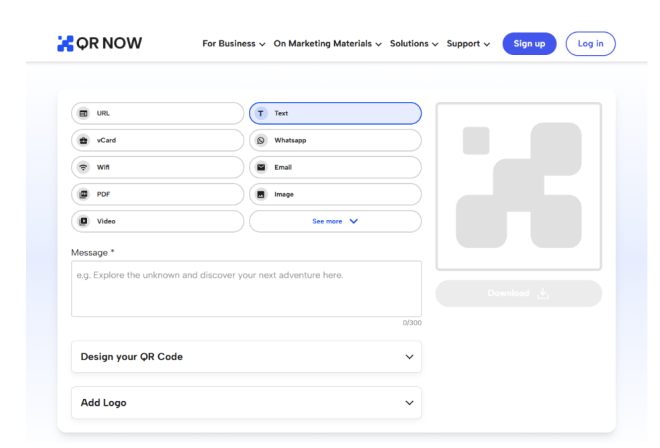Image resolution: width=660 pixels, height=448 pixels.
Task: Click the URL label text
Action: tap(103, 113)
